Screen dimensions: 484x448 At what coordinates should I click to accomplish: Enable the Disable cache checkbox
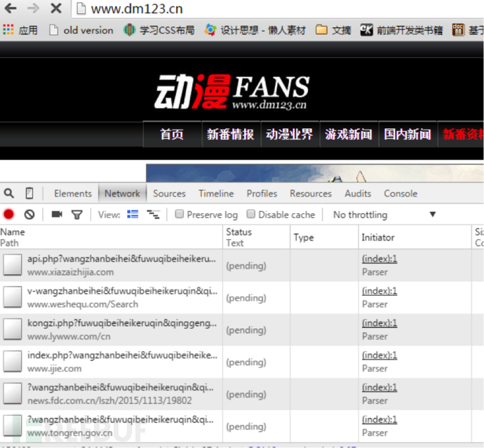[x=251, y=214]
